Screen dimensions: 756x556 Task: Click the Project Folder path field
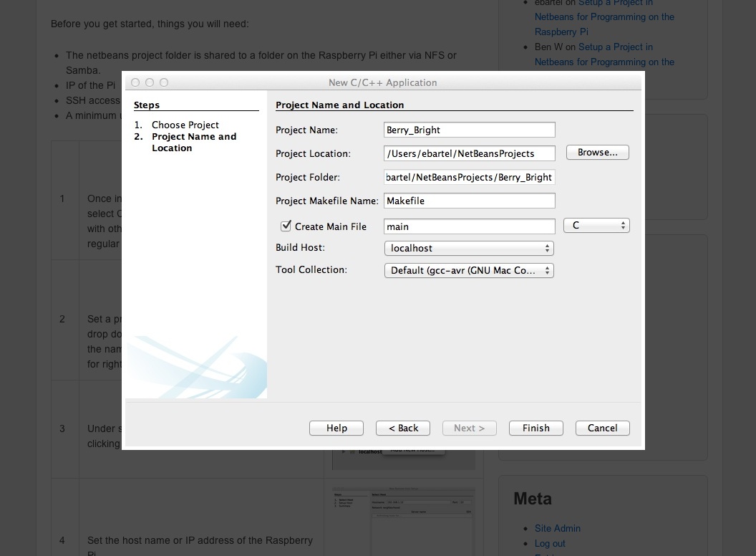[470, 177]
